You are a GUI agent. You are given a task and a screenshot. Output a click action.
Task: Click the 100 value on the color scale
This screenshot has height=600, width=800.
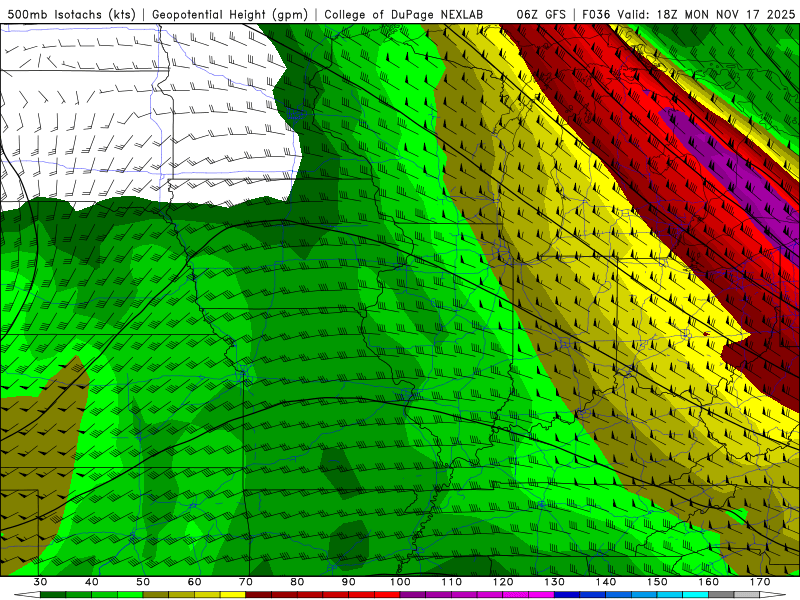click(401, 582)
